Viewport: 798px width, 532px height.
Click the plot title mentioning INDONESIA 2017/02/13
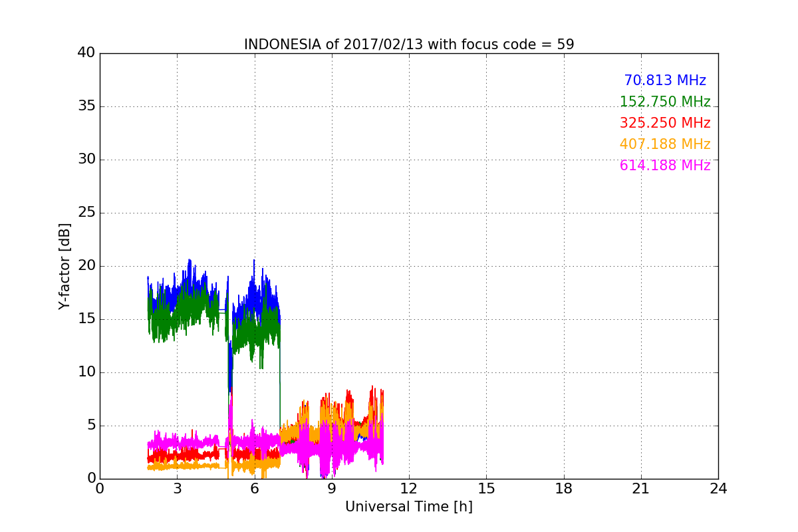[x=409, y=45]
